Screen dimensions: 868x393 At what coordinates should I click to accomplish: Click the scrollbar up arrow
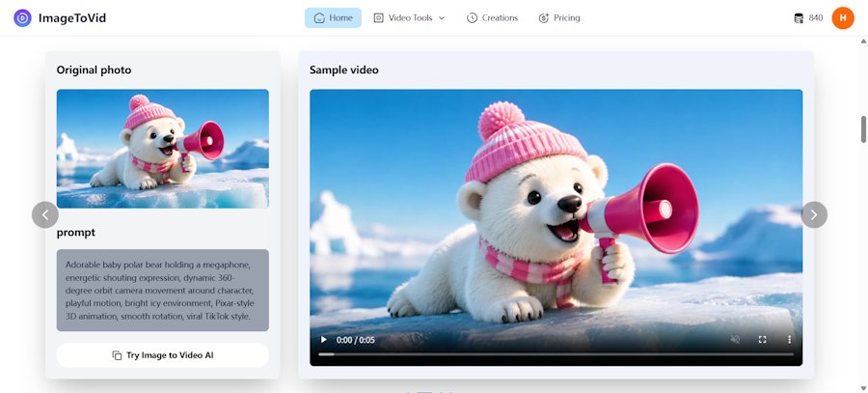[863, 42]
